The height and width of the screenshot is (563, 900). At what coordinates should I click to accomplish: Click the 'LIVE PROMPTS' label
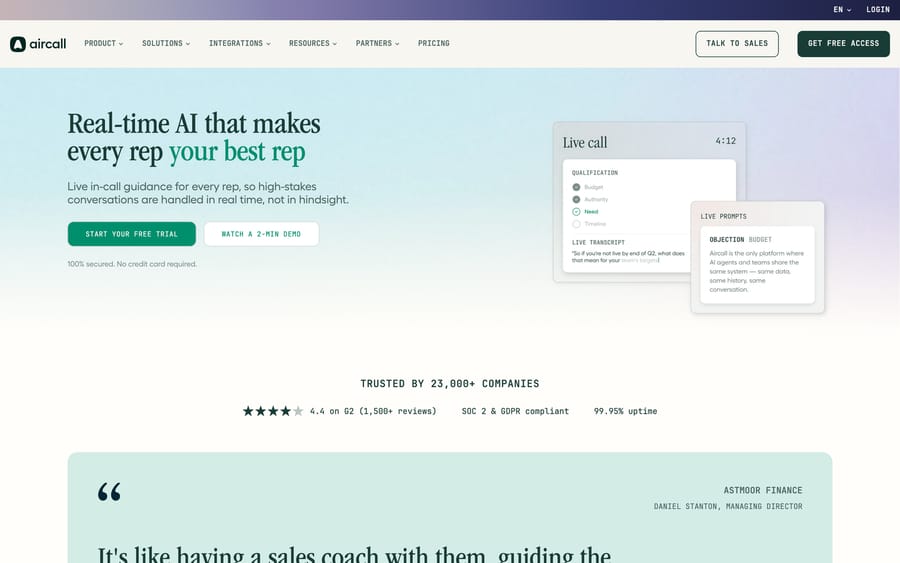click(x=723, y=216)
